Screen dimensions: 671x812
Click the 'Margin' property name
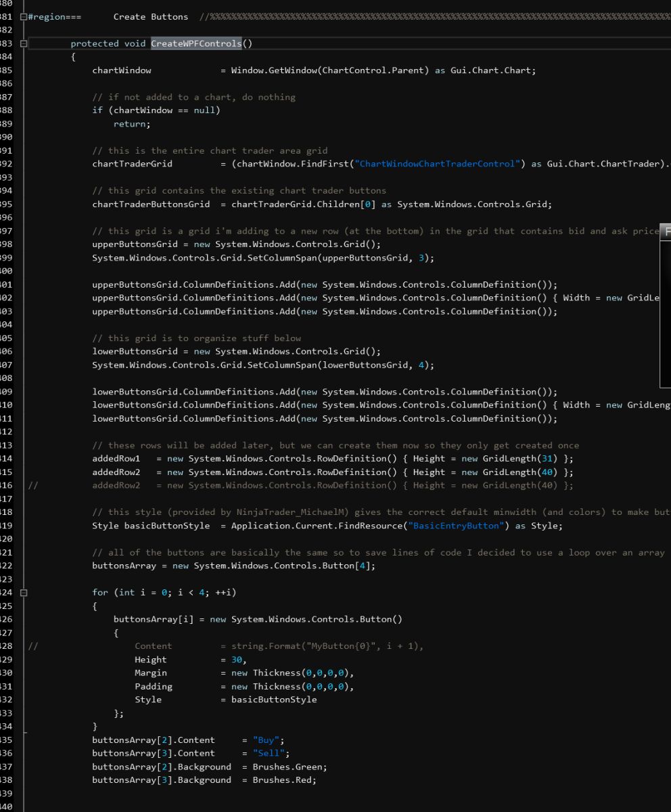coord(151,673)
